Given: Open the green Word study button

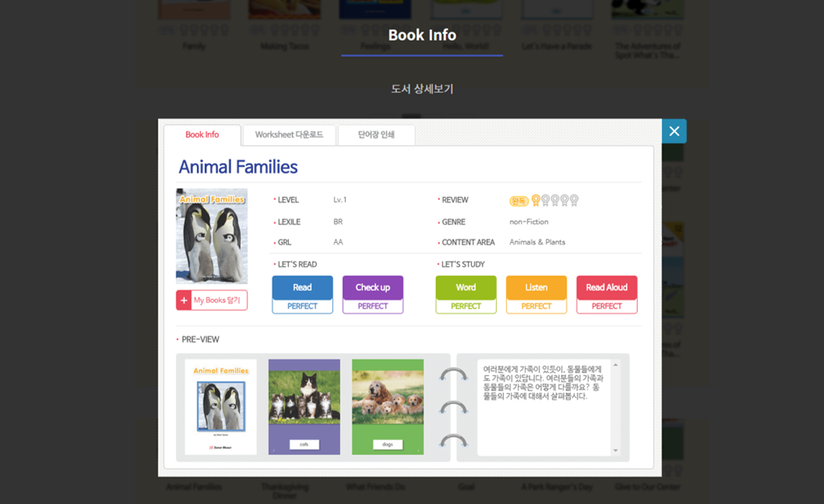Looking at the screenshot, I should [466, 287].
